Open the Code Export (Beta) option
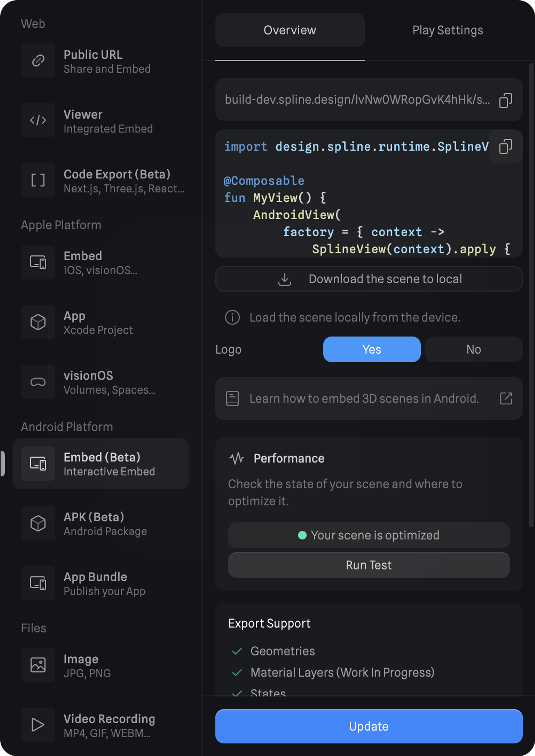 point(102,181)
